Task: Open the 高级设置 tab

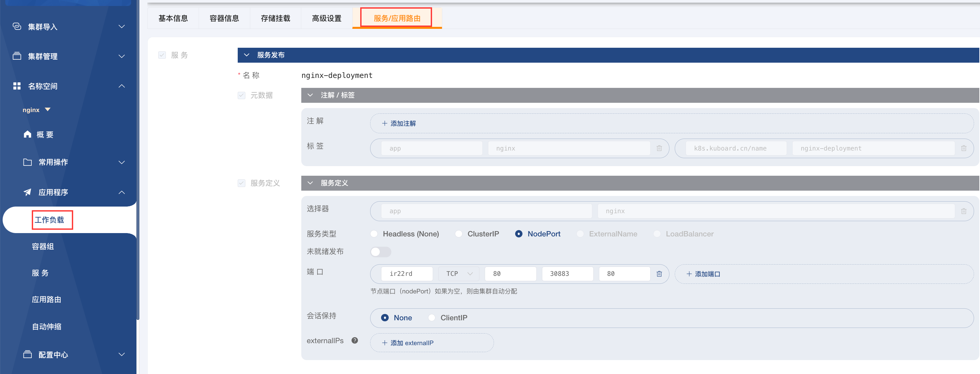Action: tap(326, 18)
